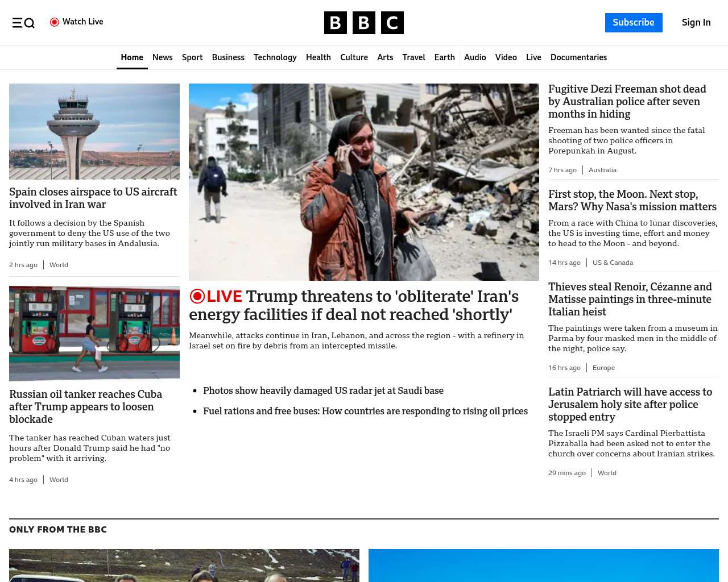728x582 pixels.
Task: Read the Fugitive Dezi Freeman shot dead story
Action: [x=627, y=102]
